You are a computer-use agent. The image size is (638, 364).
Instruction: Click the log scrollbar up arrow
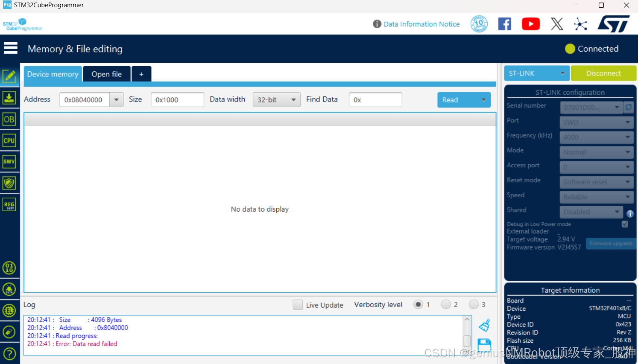tap(467, 319)
